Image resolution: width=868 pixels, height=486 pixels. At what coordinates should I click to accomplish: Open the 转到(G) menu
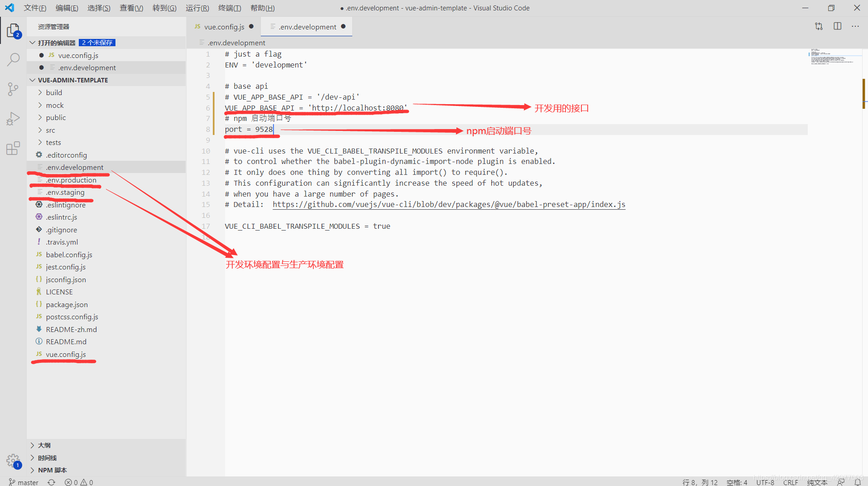164,8
